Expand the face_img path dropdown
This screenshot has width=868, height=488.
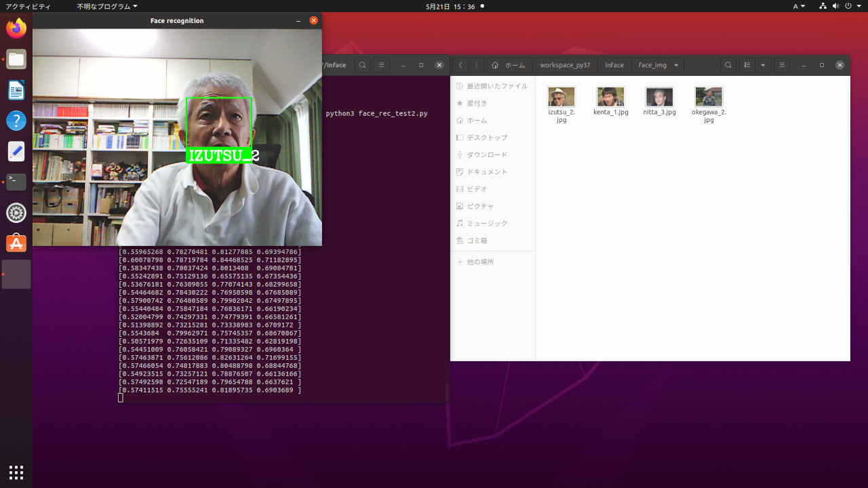click(675, 65)
